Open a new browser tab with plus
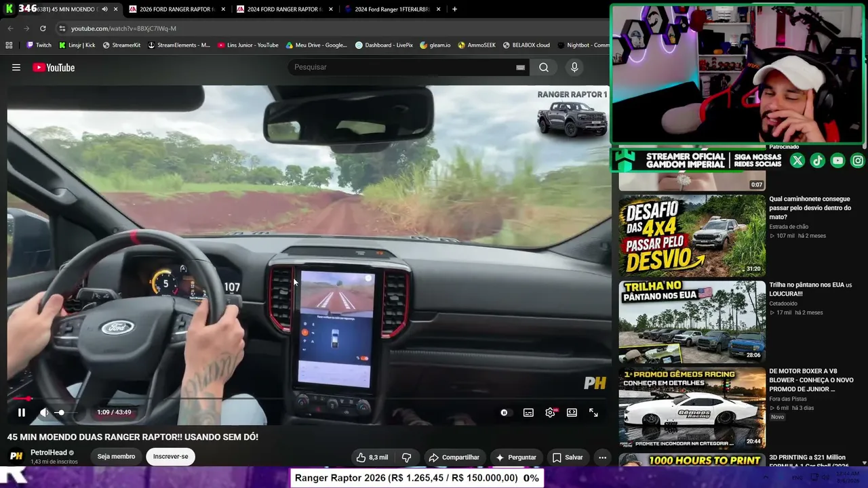 coord(454,9)
